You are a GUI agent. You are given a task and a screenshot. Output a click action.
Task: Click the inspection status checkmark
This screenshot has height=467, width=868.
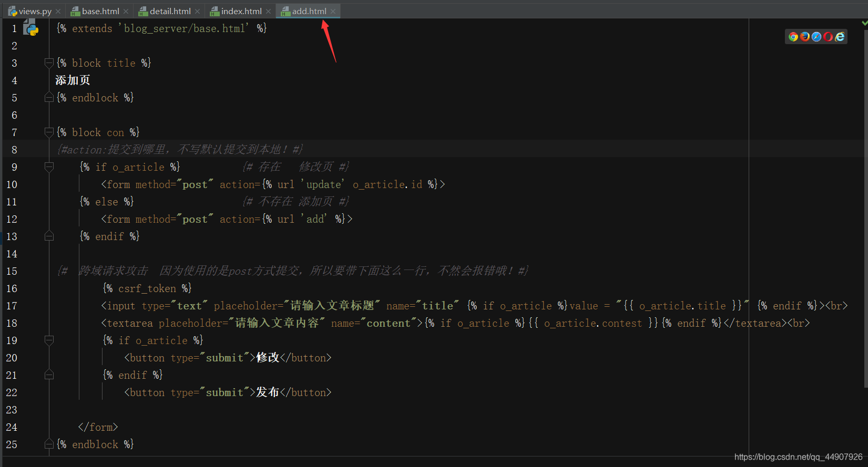pyautogui.click(x=864, y=23)
